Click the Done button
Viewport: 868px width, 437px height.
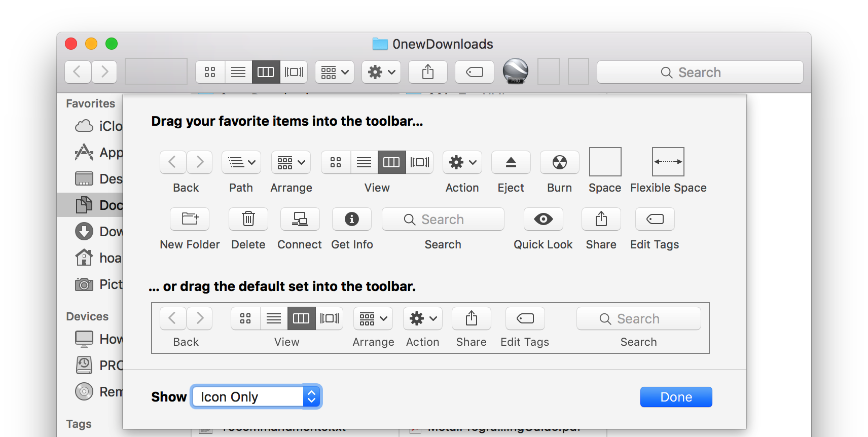pyautogui.click(x=676, y=397)
